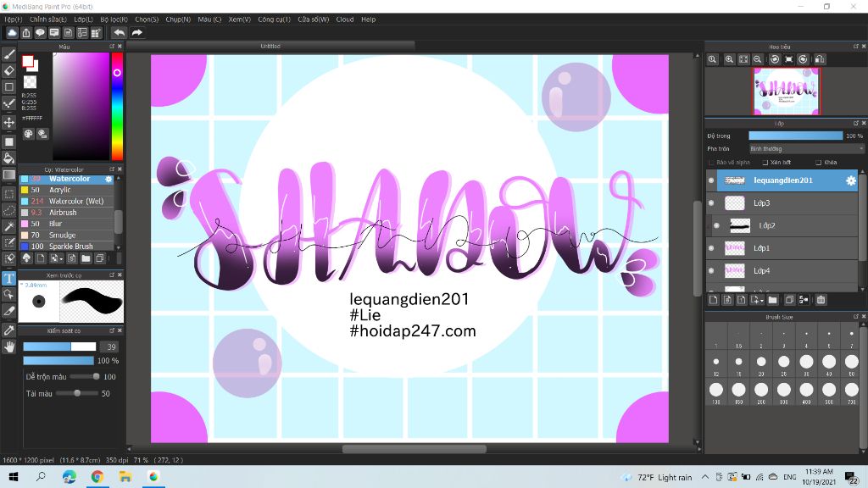Hide the lequangdien201 layer

tap(711, 180)
